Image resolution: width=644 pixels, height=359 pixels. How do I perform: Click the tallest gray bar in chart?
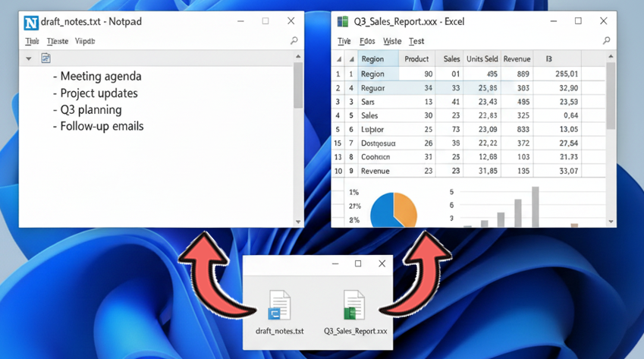click(x=535, y=206)
